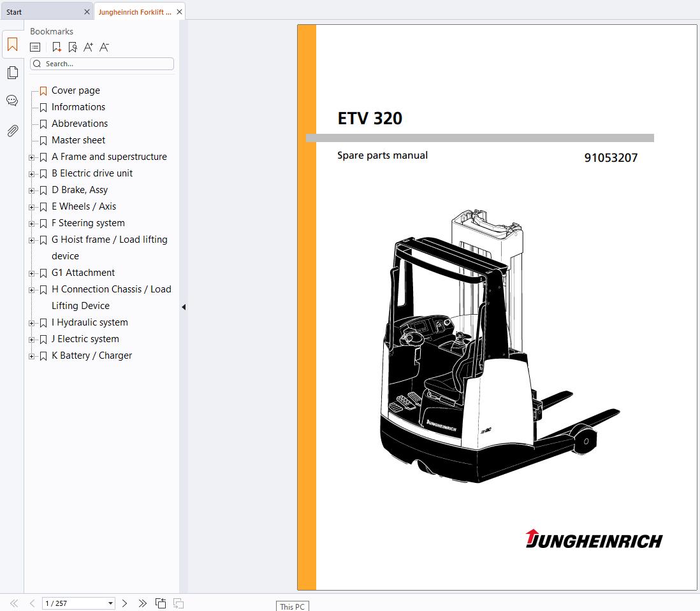Select A Frame and superstructure bookmark
700x611 pixels.
pyautogui.click(x=109, y=157)
